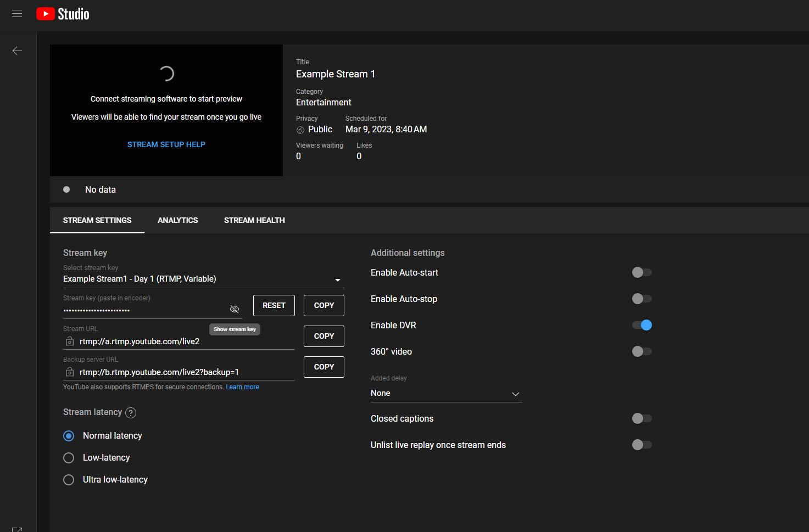
Task: Click RESET stream key button
Action: (274, 305)
